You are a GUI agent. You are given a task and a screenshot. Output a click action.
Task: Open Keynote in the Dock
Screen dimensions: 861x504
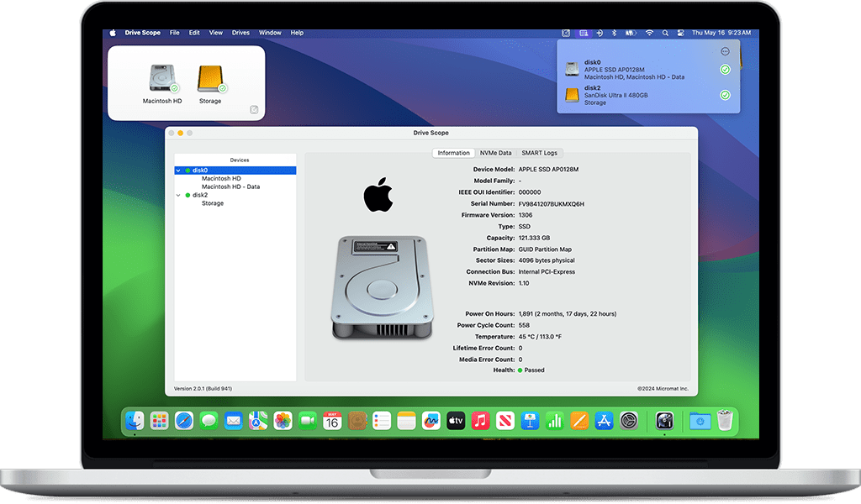coord(530,421)
